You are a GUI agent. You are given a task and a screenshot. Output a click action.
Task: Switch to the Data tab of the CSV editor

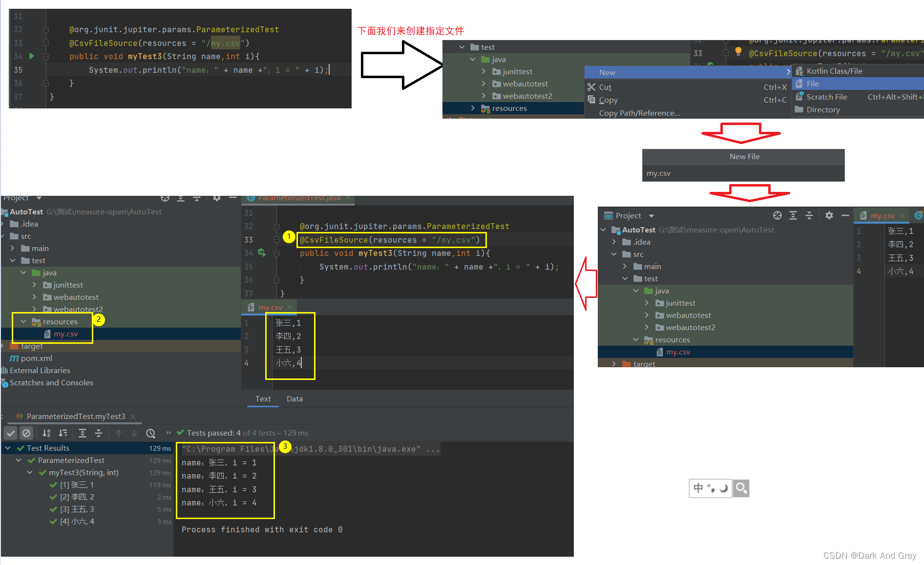click(x=294, y=399)
